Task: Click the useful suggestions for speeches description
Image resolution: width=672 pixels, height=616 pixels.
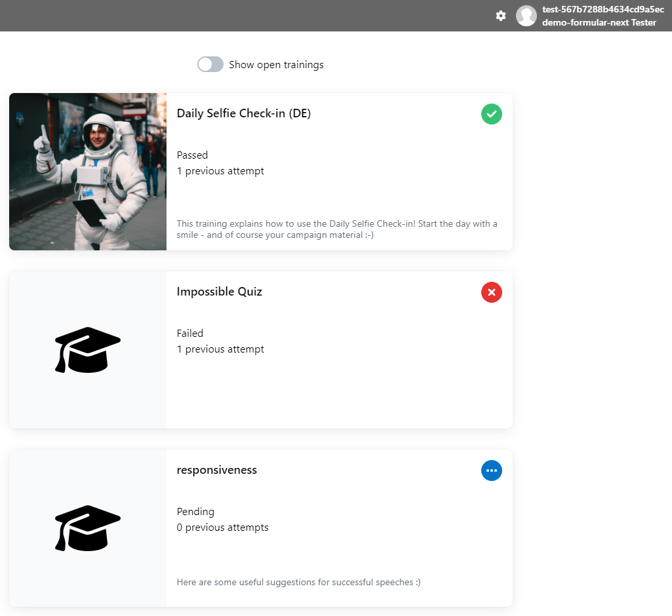Action: (x=299, y=582)
